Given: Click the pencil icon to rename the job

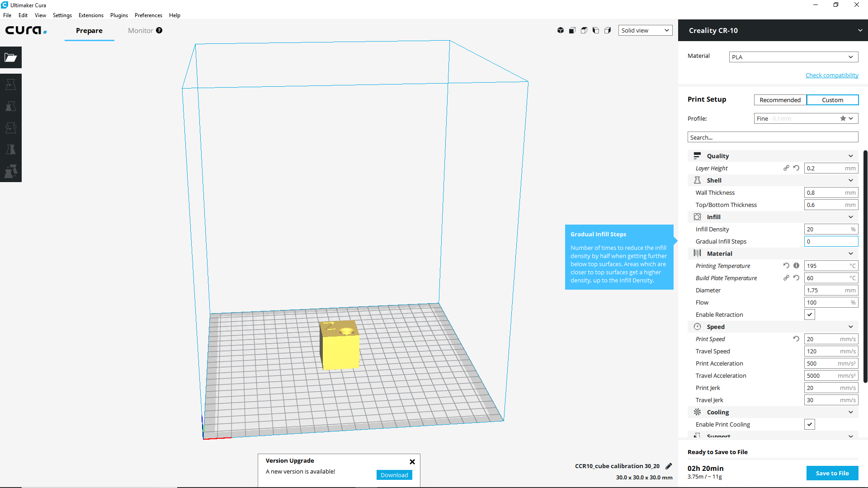Looking at the screenshot, I should [x=669, y=466].
